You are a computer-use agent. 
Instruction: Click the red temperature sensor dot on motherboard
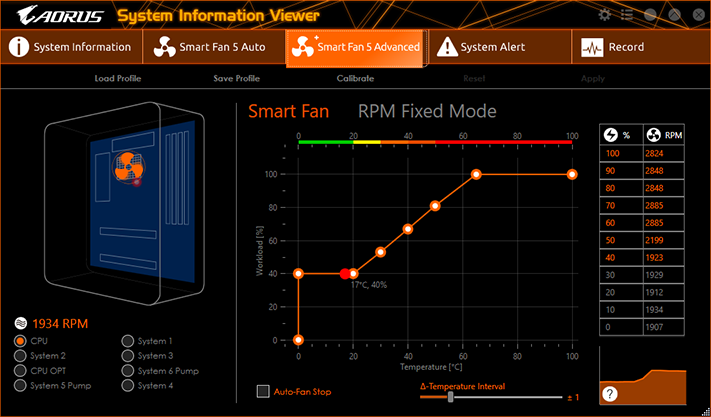(x=136, y=182)
